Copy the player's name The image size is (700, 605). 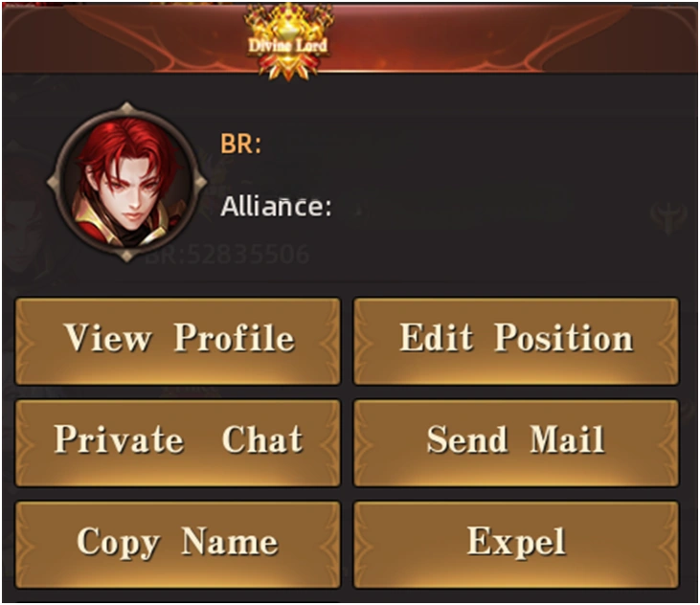tap(178, 545)
